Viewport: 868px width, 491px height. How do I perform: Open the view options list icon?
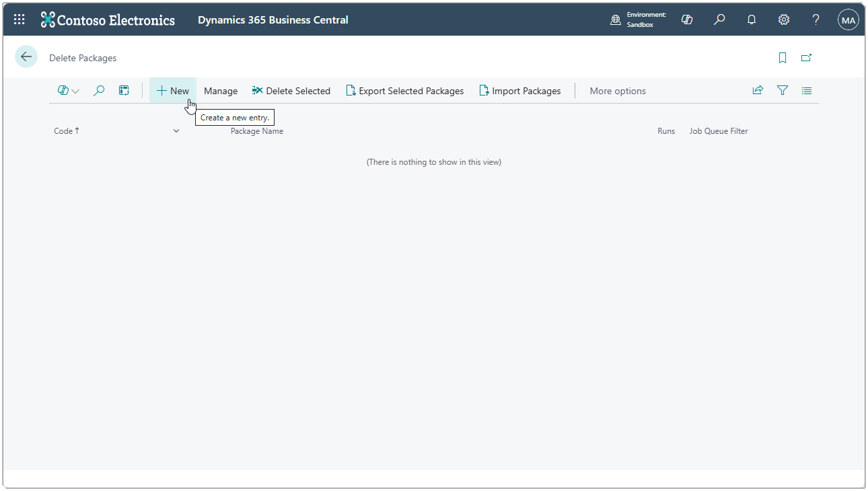(x=807, y=90)
